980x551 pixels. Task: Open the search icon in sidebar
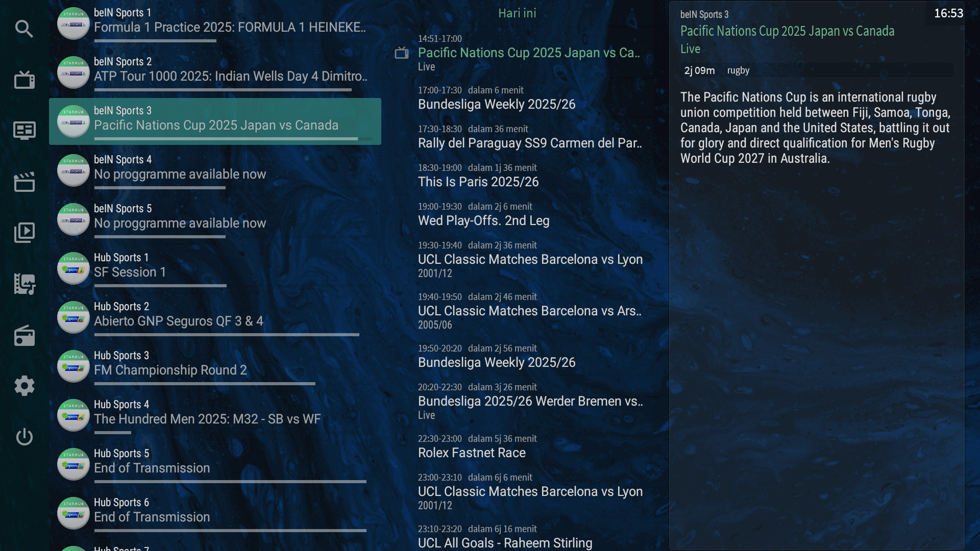point(24,29)
